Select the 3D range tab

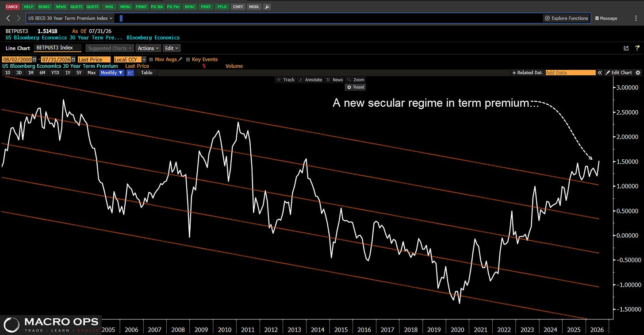[19, 73]
